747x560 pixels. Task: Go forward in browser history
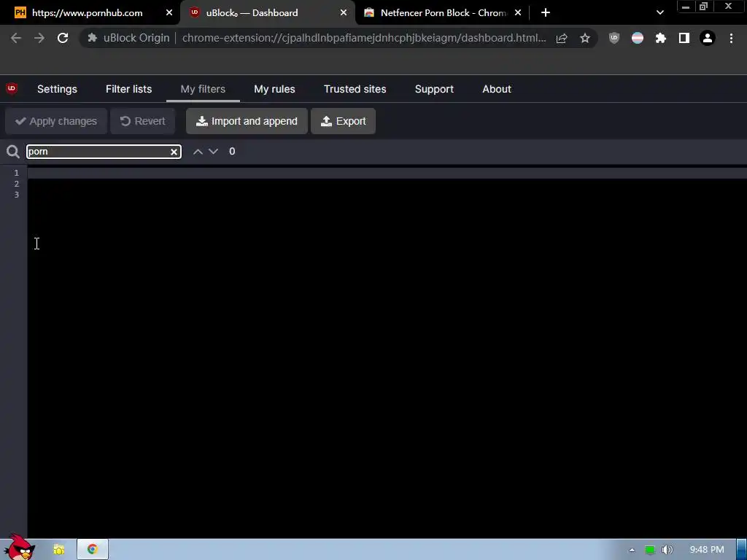click(39, 38)
